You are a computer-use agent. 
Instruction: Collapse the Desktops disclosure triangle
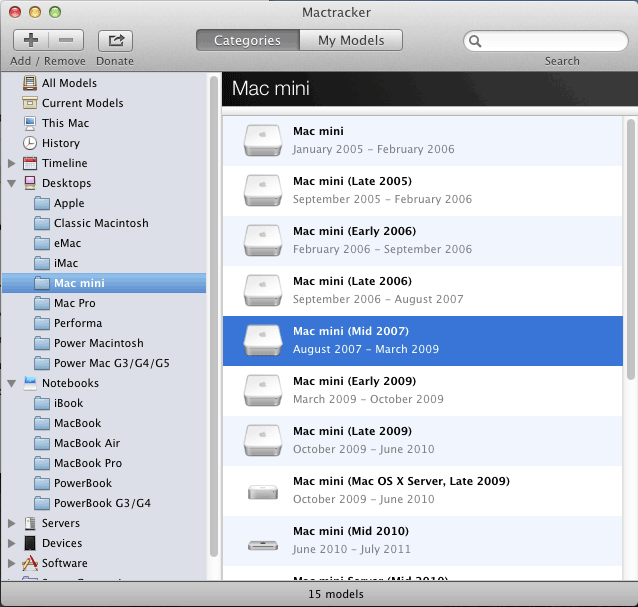12,183
